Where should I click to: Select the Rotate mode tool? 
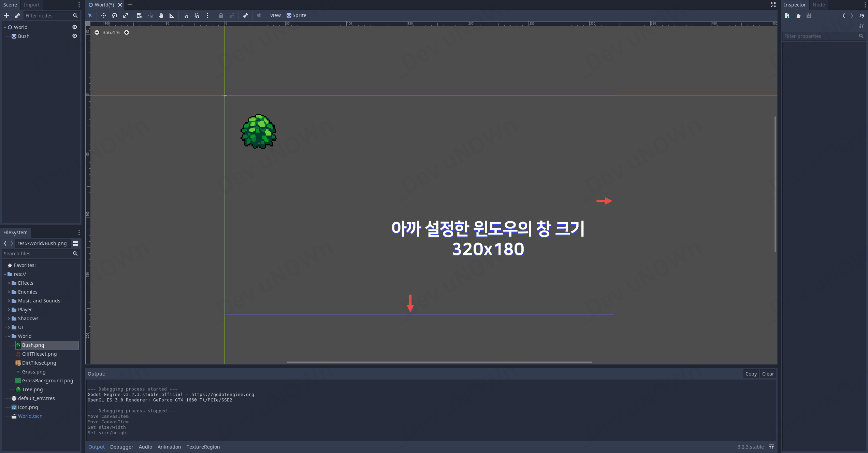pyautogui.click(x=115, y=15)
